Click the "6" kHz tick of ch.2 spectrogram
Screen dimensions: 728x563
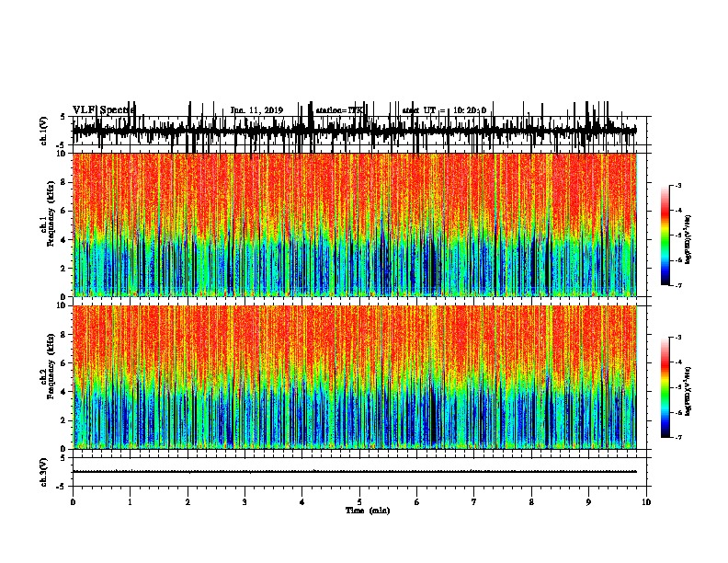click(x=64, y=363)
